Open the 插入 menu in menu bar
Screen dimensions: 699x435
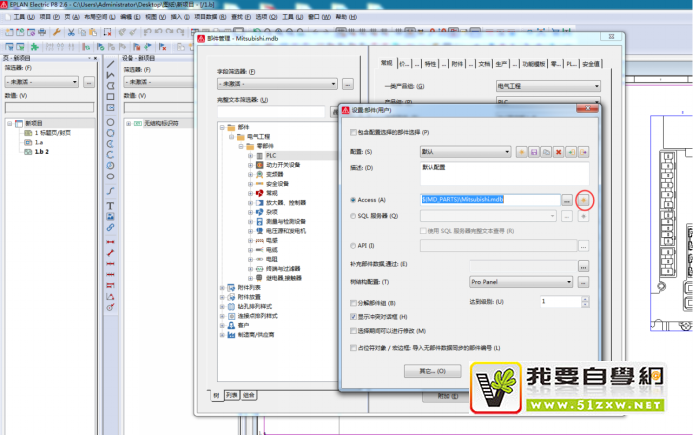[x=176, y=17]
